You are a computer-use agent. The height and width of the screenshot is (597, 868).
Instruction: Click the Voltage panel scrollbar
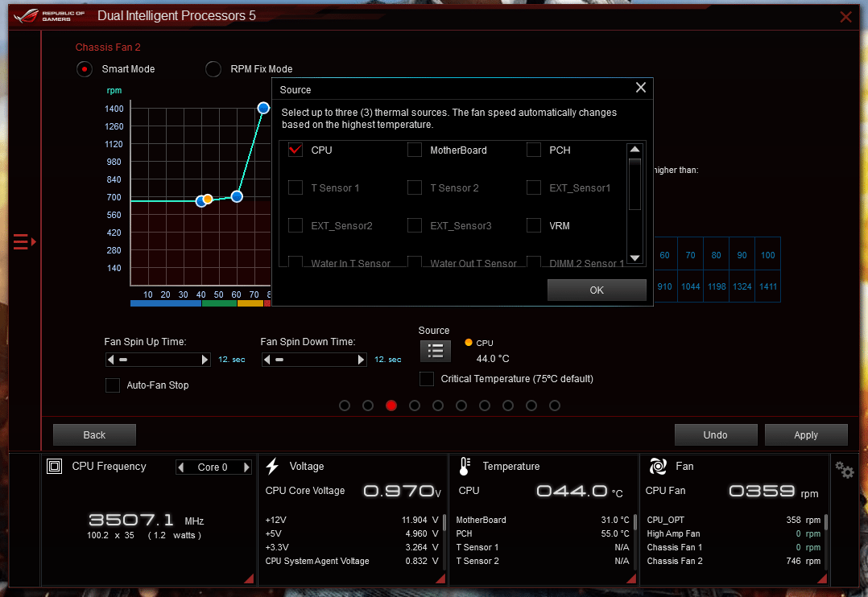click(x=444, y=522)
